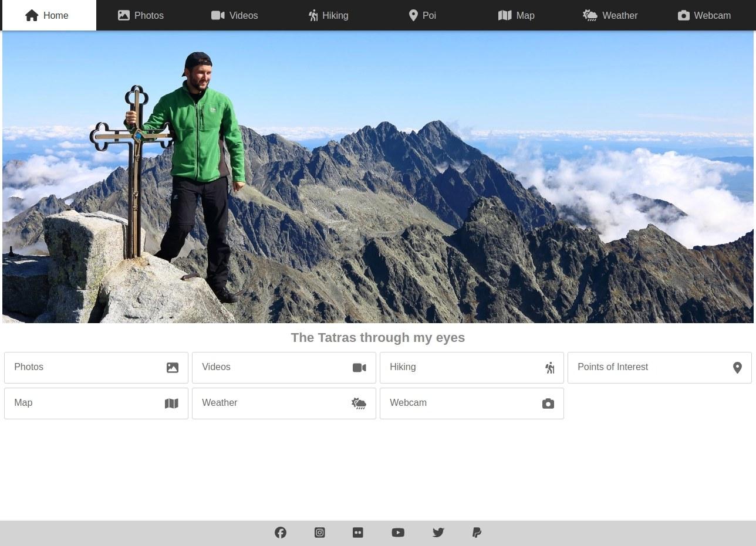The image size is (756, 546).
Task: Click the map icon in the navbar
Action: click(505, 15)
